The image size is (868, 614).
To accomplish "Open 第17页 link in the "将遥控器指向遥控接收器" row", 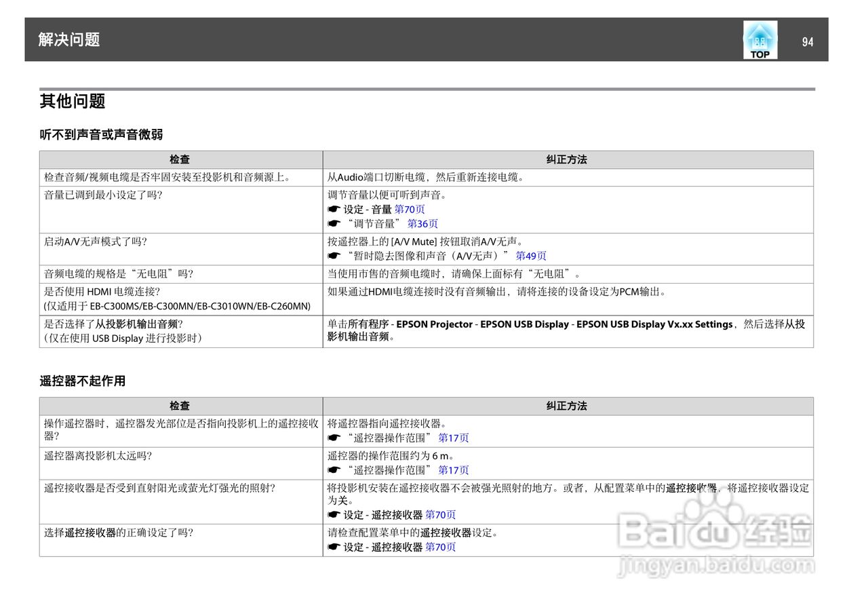I will coord(454,438).
